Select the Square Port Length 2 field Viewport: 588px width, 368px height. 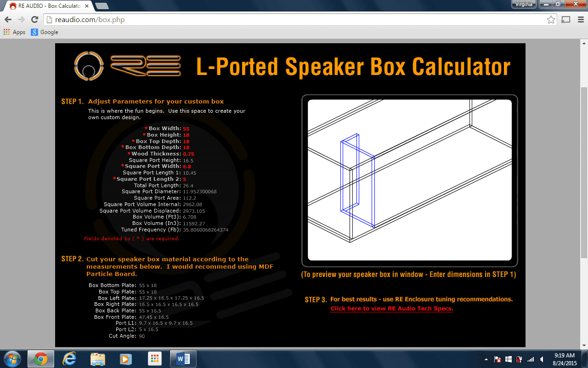click(x=185, y=179)
